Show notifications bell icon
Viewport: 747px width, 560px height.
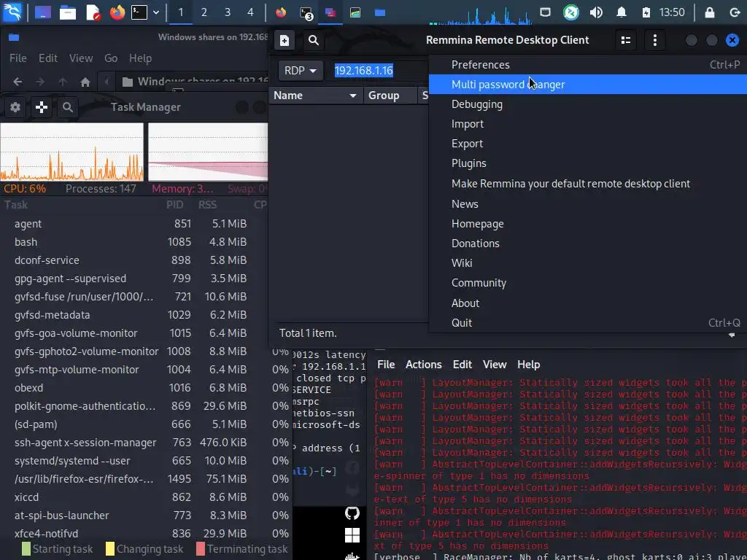click(622, 12)
